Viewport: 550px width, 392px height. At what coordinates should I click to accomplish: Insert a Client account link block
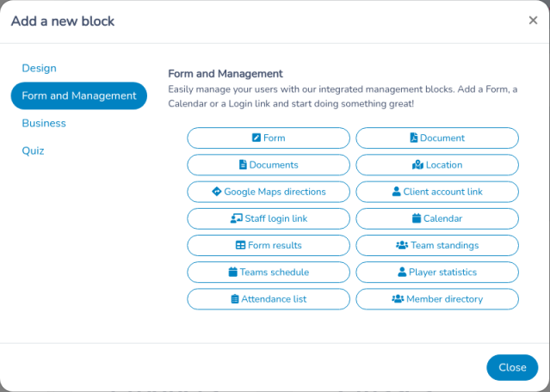tap(437, 192)
